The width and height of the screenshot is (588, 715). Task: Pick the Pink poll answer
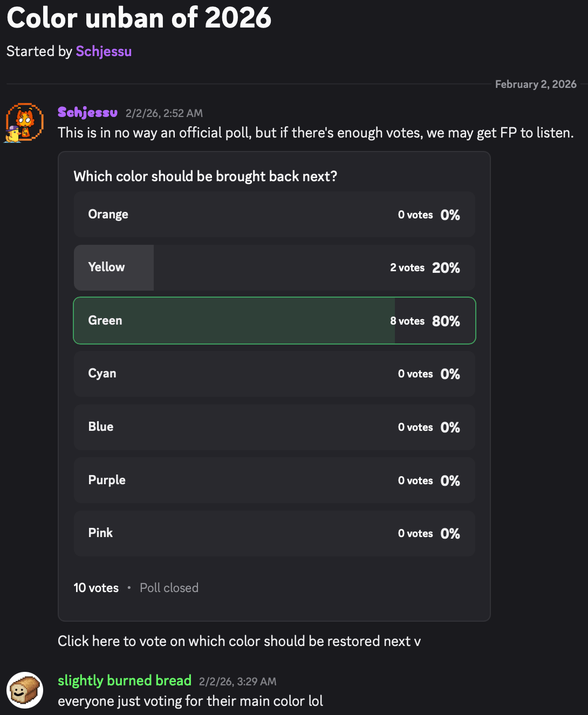point(274,533)
